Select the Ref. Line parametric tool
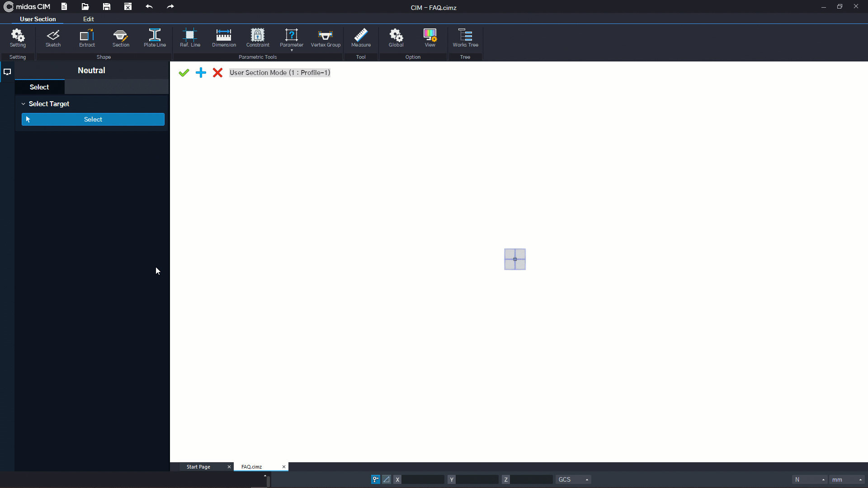 tap(190, 38)
